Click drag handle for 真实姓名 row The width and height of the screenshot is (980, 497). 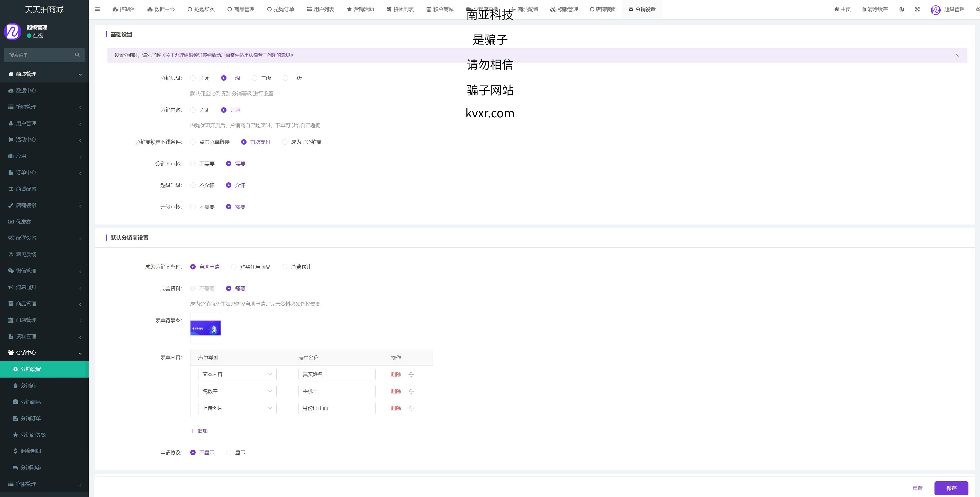[411, 374]
